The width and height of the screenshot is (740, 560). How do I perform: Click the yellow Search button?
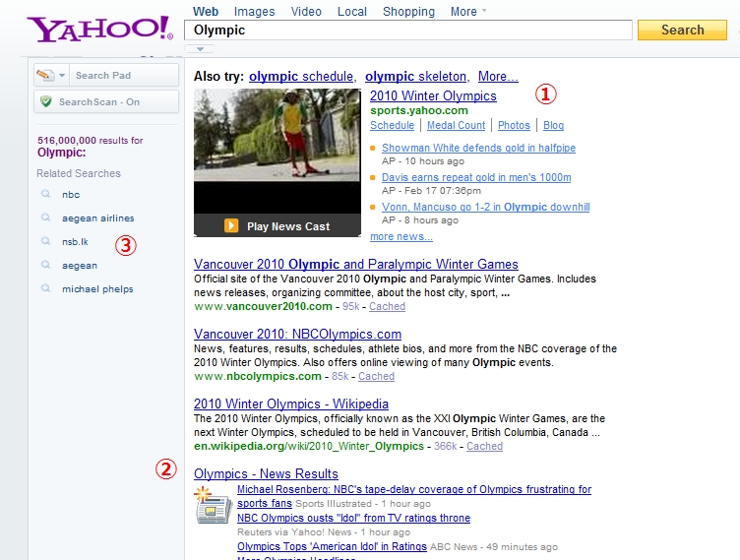[682, 31]
